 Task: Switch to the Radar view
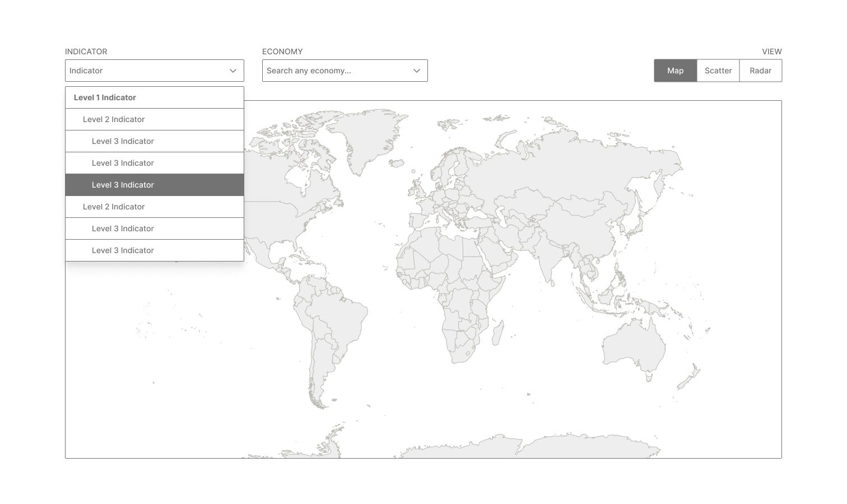[x=760, y=71]
